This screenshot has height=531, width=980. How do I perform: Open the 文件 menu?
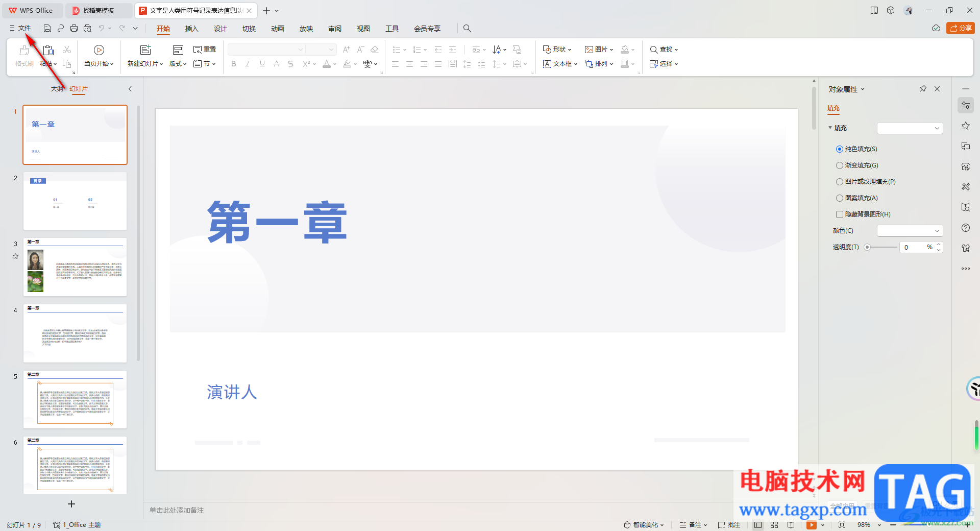(x=20, y=28)
